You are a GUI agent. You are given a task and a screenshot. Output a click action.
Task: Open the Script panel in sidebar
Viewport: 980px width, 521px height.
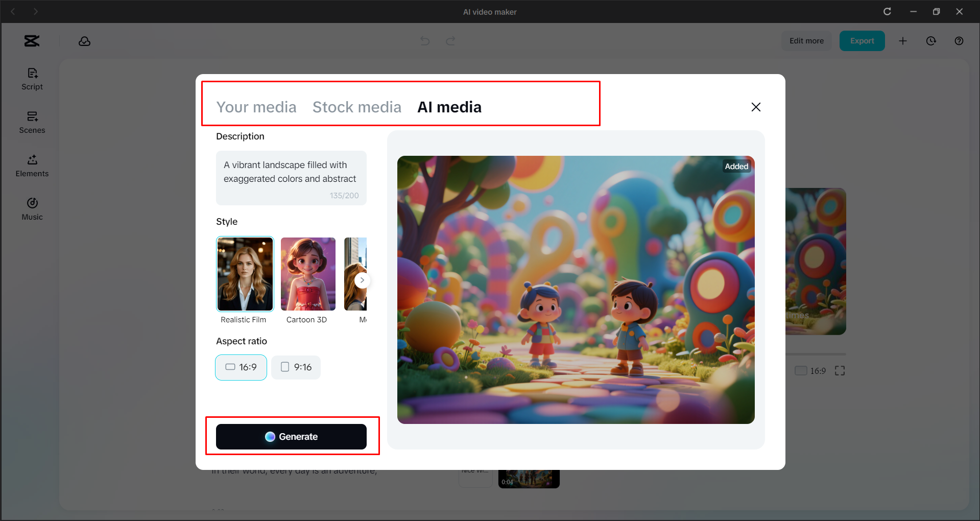click(32, 79)
